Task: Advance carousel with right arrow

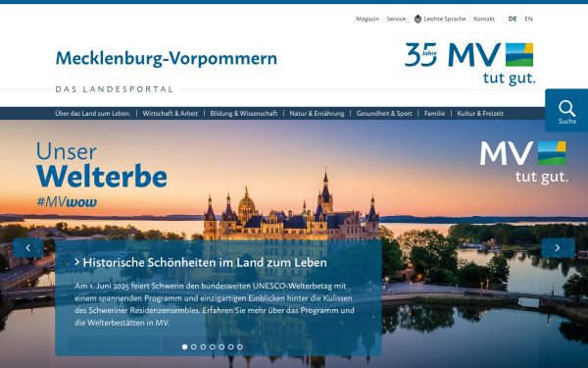Action: click(x=558, y=248)
